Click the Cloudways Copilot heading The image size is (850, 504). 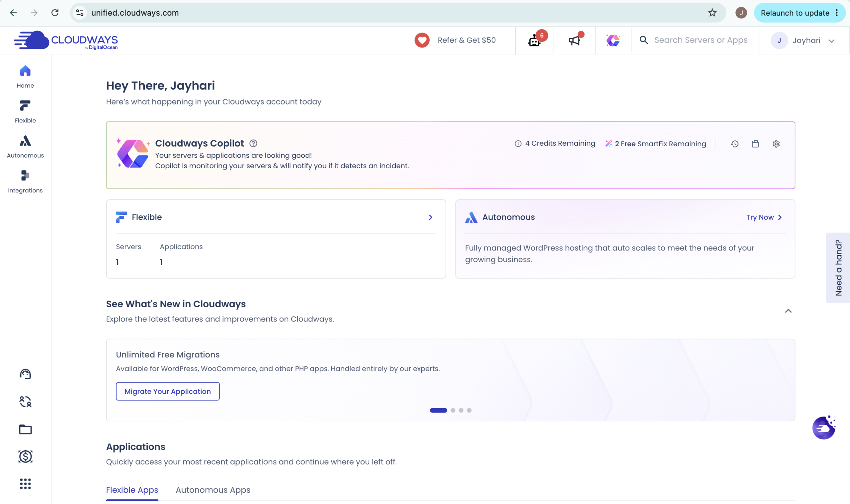pyautogui.click(x=200, y=143)
